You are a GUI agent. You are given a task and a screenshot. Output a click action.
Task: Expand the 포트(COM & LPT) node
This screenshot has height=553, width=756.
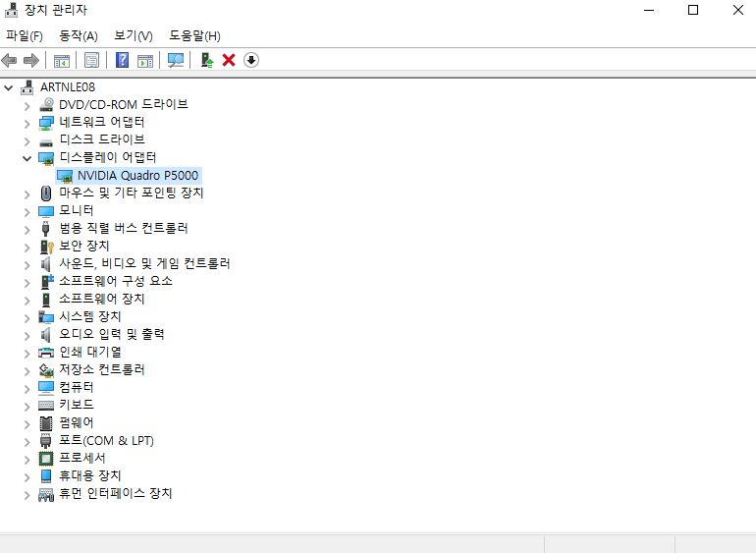tap(27, 442)
